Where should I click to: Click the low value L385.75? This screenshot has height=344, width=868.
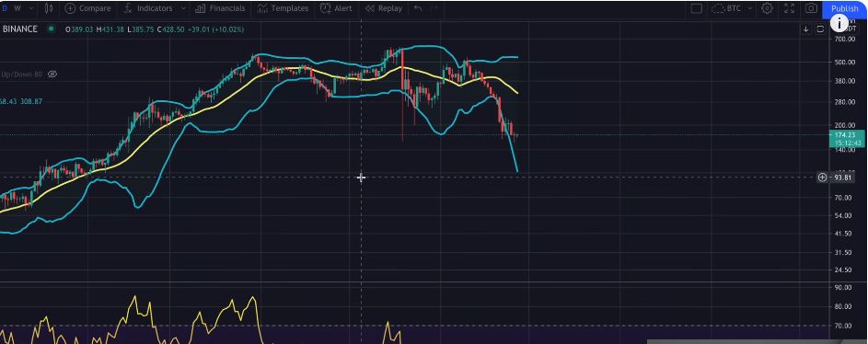141,29
